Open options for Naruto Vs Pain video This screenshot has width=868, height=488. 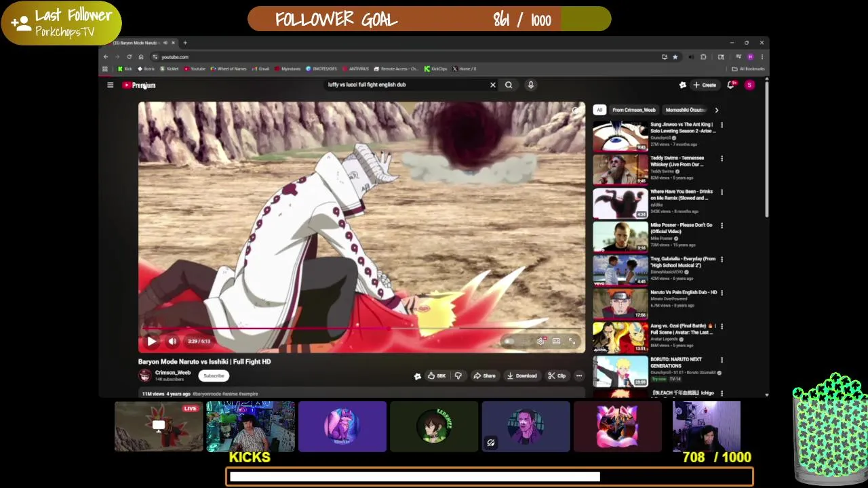pyautogui.click(x=722, y=293)
